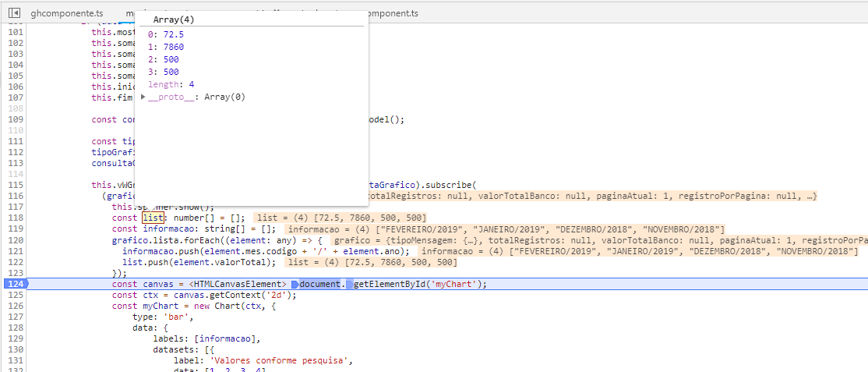Click the informacao inline value preview on line 119
This screenshot has width=868, height=372.
click(x=506, y=229)
